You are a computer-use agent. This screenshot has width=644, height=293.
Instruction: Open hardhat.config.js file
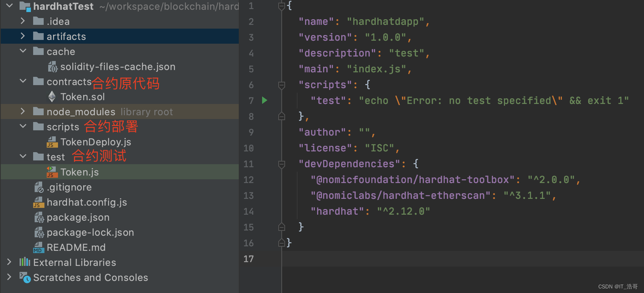pyautogui.click(x=87, y=202)
